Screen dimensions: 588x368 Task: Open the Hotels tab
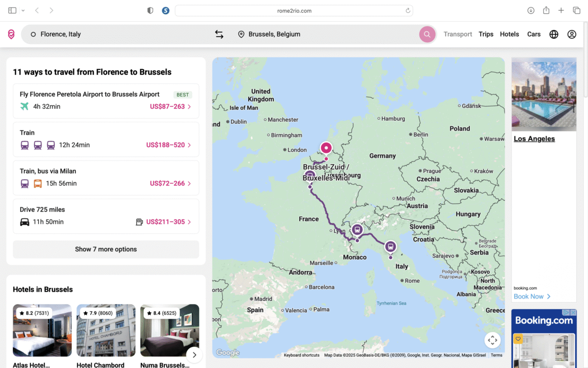(509, 34)
